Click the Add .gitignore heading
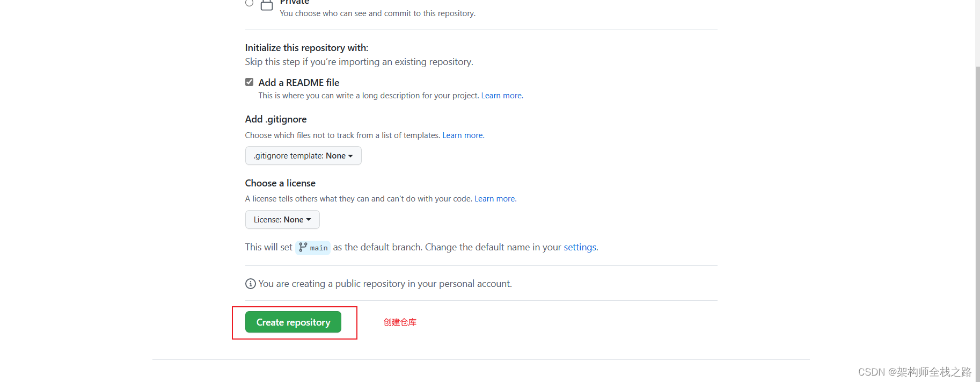 276,119
